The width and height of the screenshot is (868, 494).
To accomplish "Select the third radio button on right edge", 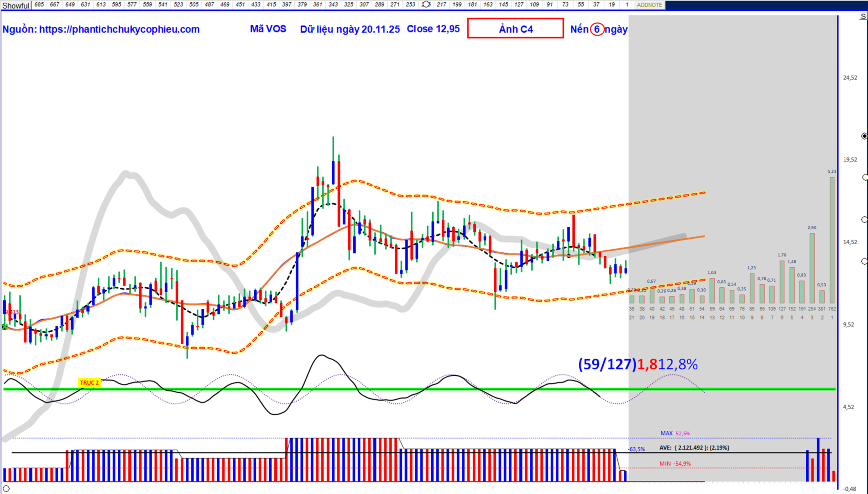I will (x=865, y=220).
